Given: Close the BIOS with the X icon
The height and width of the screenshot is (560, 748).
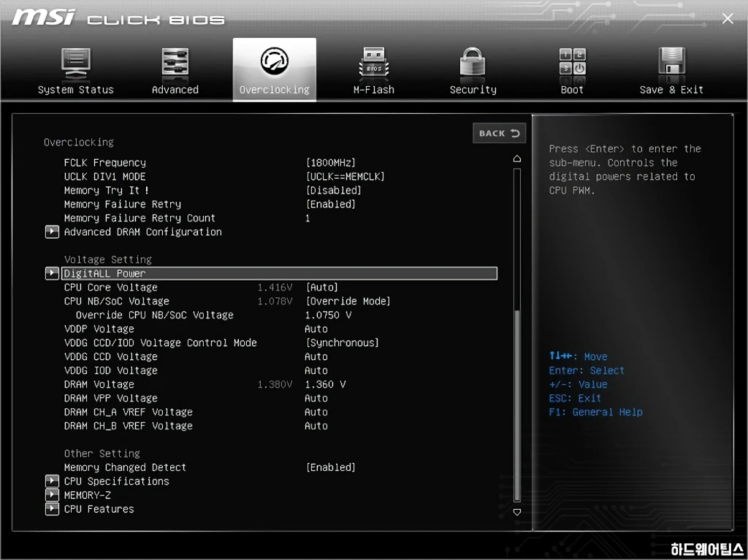Looking at the screenshot, I should [728, 18].
